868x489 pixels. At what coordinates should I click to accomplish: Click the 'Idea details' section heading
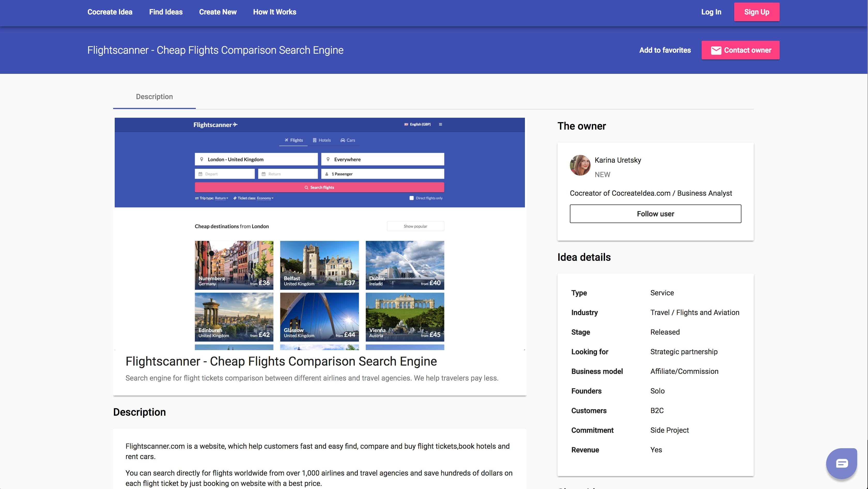pos(584,257)
